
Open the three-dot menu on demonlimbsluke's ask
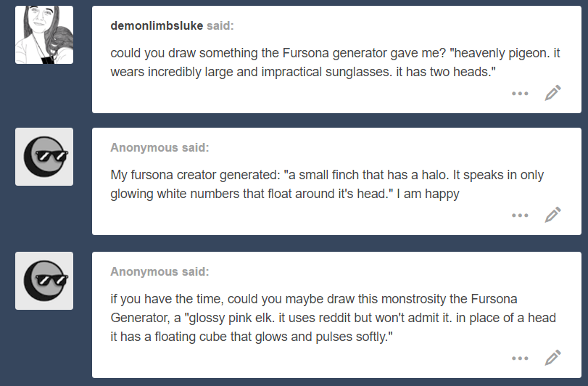[x=520, y=93]
